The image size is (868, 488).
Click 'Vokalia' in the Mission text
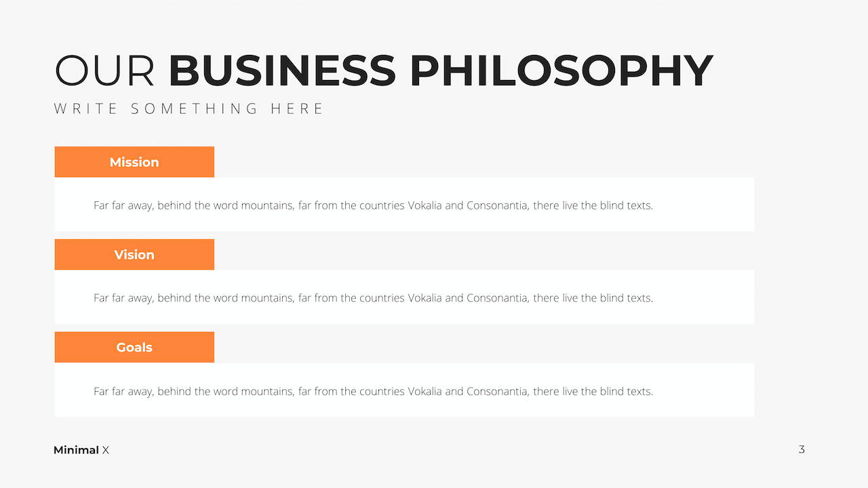[x=425, y=205]
